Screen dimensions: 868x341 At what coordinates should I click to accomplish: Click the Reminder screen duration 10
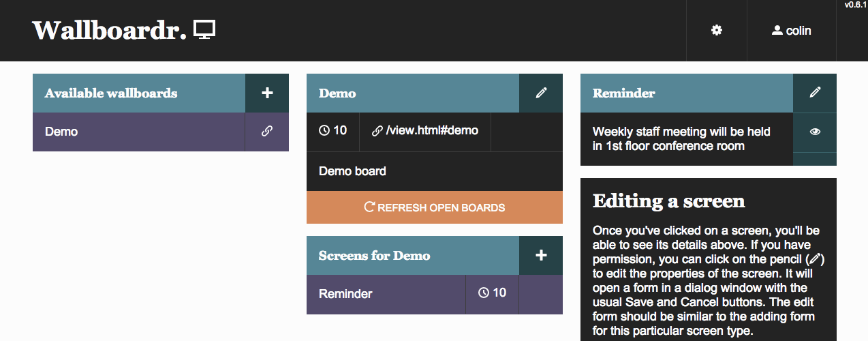492,293
